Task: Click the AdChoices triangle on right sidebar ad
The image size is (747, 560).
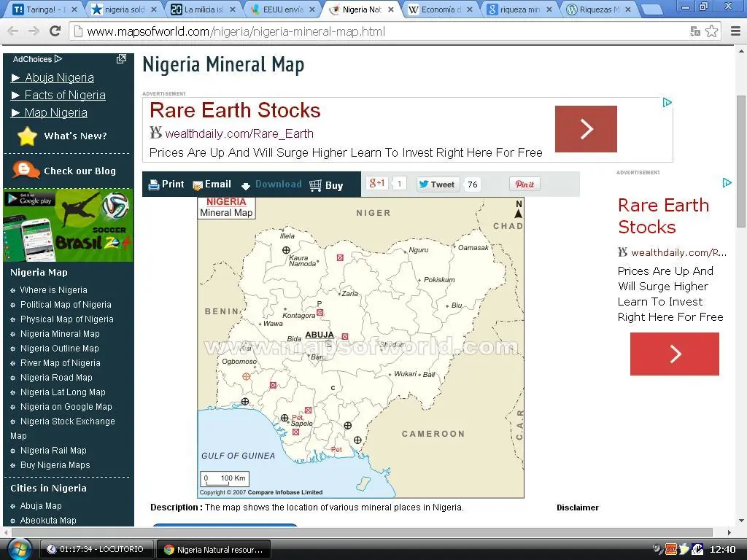Action: [727, 182]
